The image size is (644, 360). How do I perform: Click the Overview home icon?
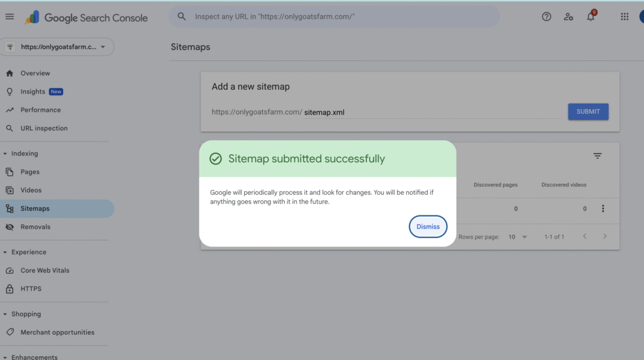9,74
